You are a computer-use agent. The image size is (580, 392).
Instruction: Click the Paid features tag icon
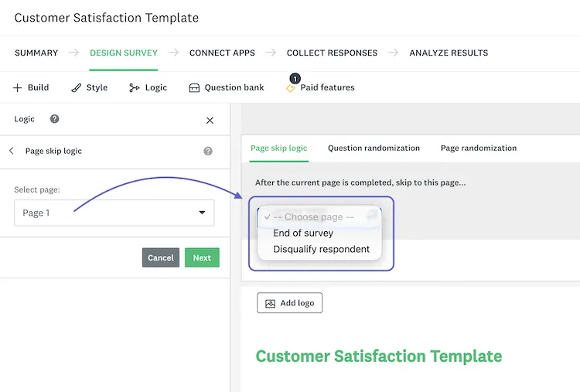click(x=290, y=88)
